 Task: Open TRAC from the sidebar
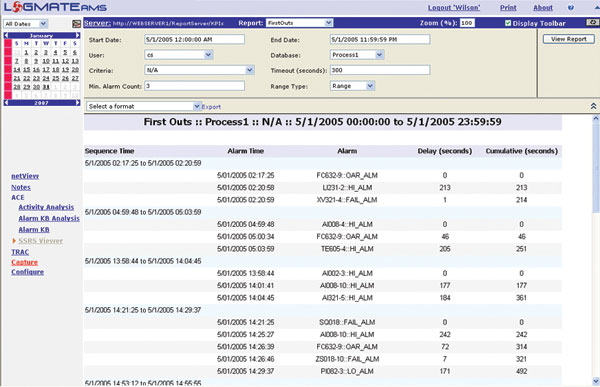(x=20, y=252)
